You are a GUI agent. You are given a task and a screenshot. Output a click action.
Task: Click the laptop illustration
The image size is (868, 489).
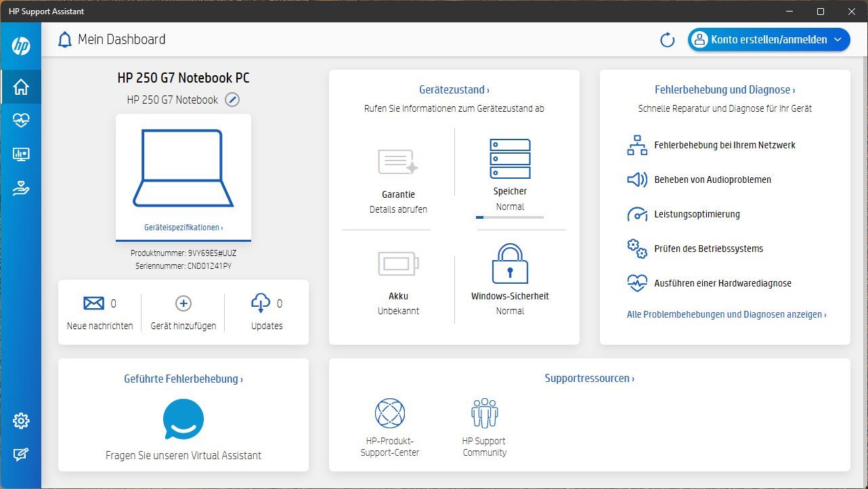[183, 168]
